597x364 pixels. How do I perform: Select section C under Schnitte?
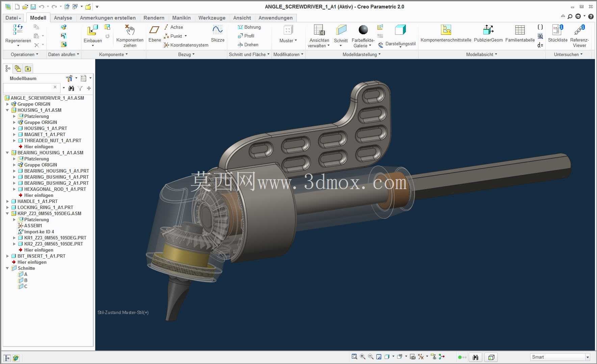(x=23, y=286)
